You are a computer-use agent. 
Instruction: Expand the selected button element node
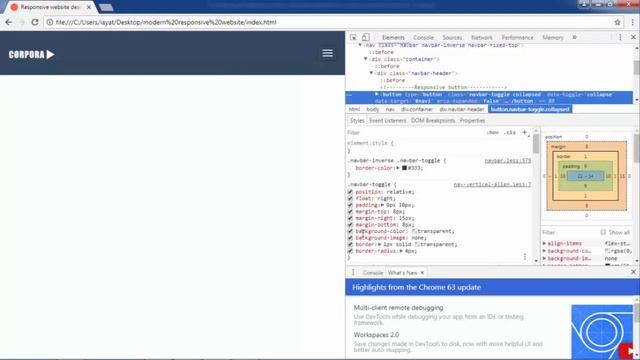[377, 94]
